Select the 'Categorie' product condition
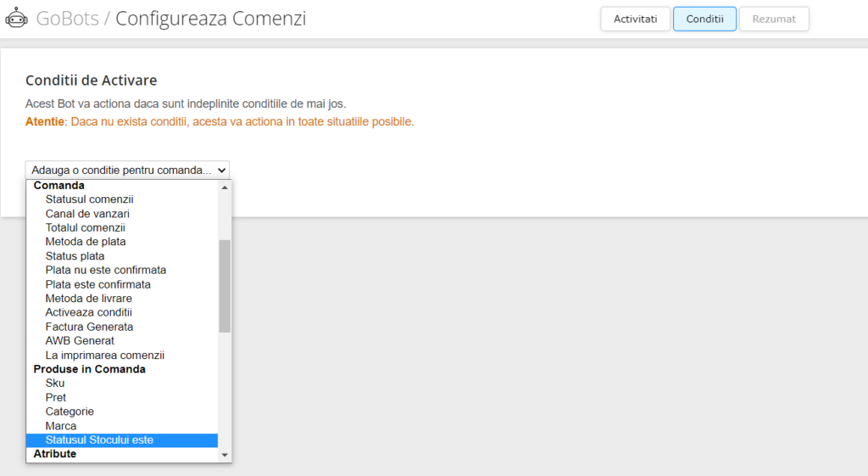The width and height of the screenshot is (868, 476). point(70,412)
